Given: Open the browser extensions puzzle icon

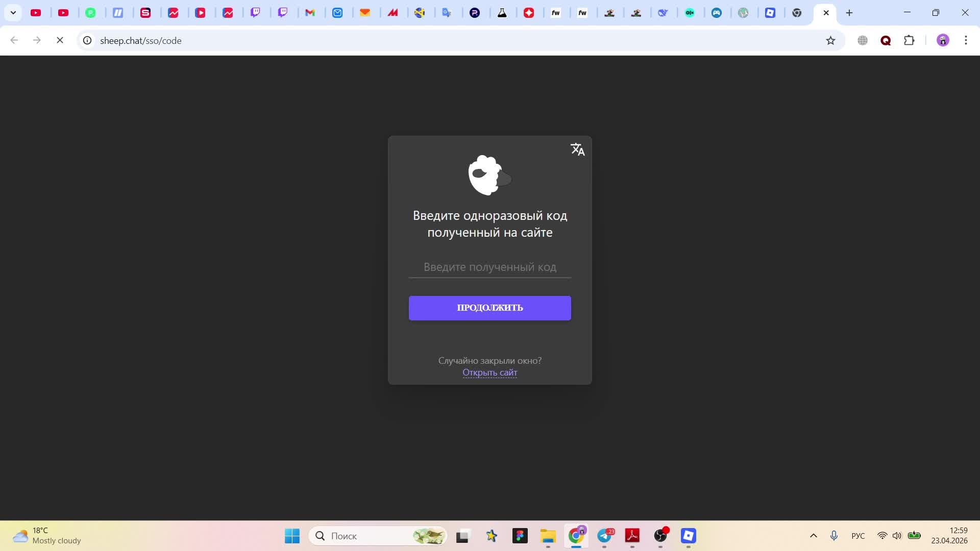Looking at the screenshot, I should tap(909, 41).
